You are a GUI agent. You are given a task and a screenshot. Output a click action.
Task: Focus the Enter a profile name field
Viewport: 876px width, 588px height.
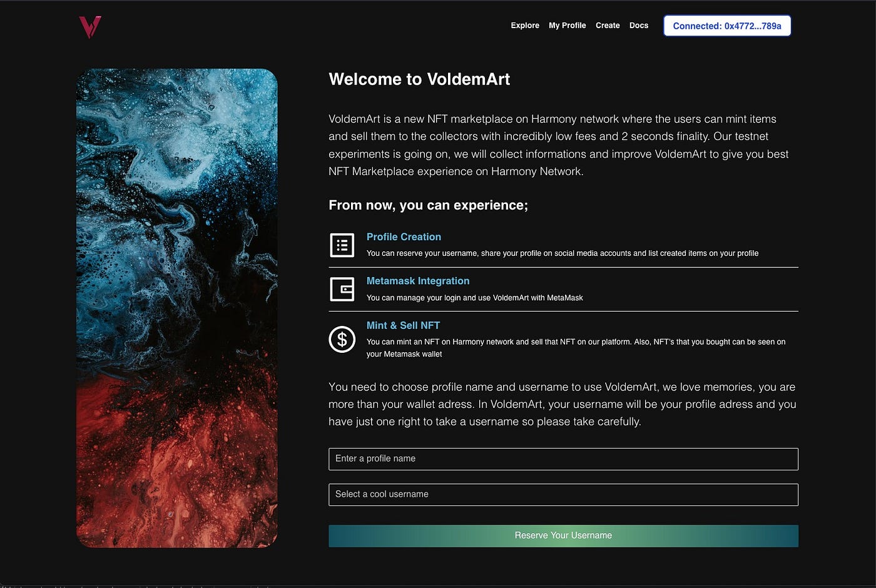point(563,459)
